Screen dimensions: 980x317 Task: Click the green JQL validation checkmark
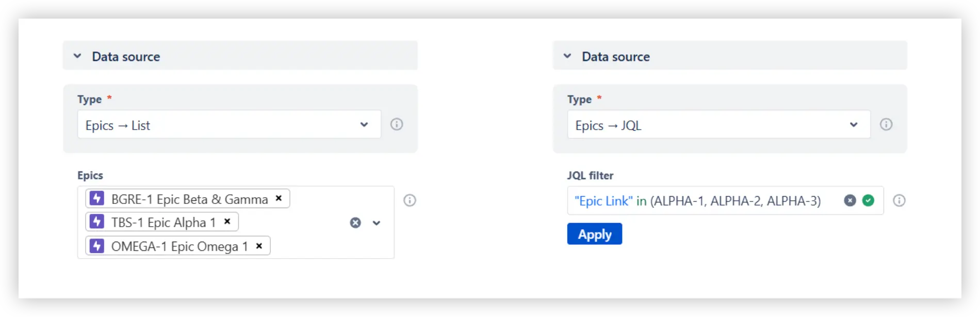point(868,201)
